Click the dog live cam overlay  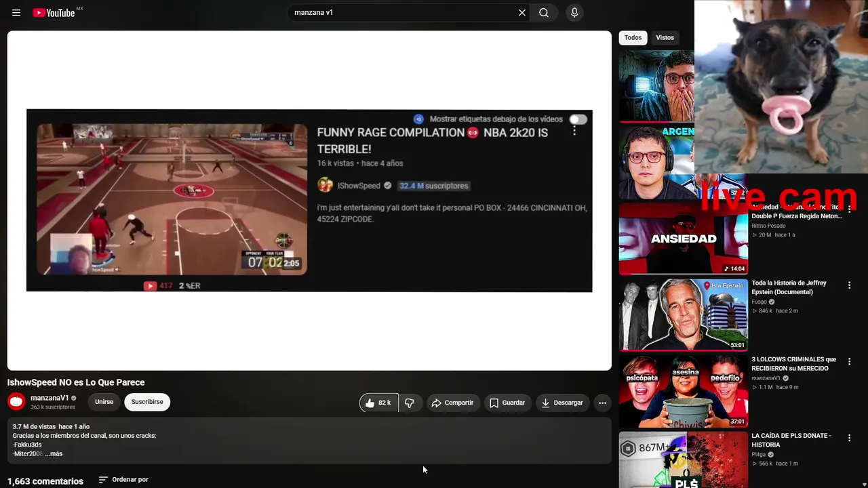point(781,87)
